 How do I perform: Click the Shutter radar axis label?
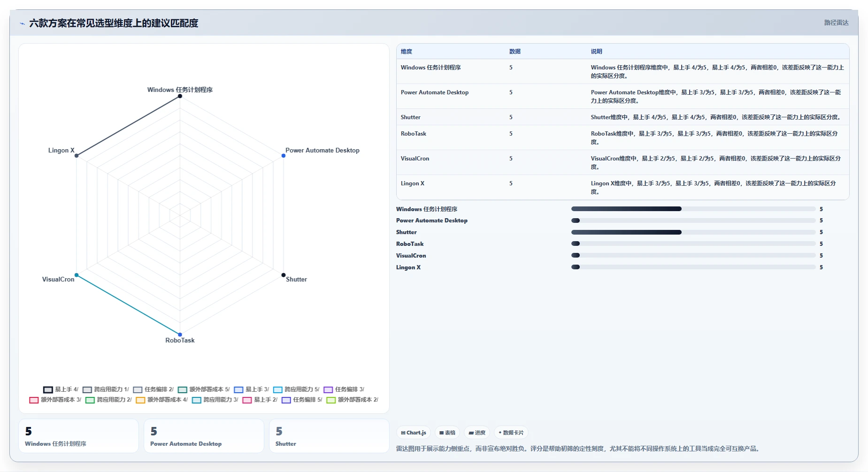click(296, 279)
